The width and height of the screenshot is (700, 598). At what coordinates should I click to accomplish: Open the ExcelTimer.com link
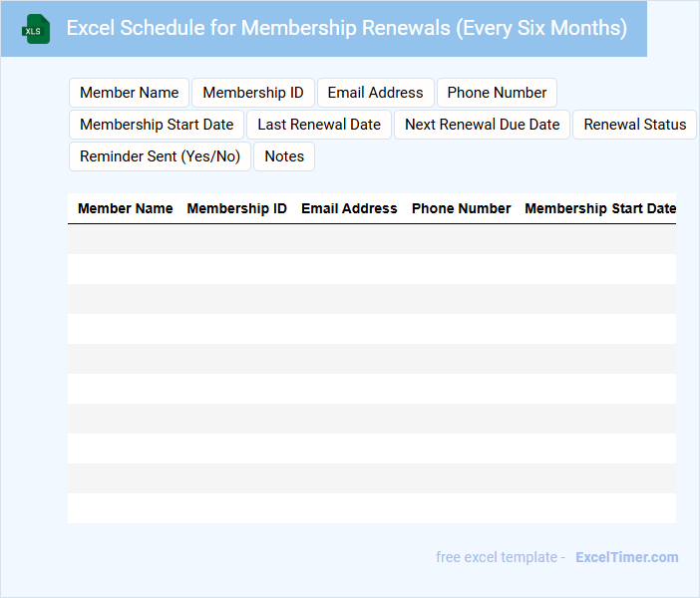point(626,557)
